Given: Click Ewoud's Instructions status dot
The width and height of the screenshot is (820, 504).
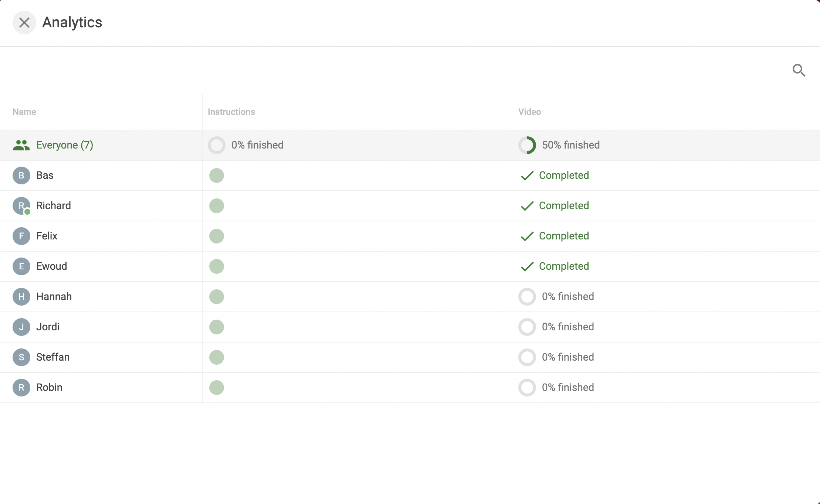Looking at the screenshot, I should pyautogui.click(x=217, y=266).
